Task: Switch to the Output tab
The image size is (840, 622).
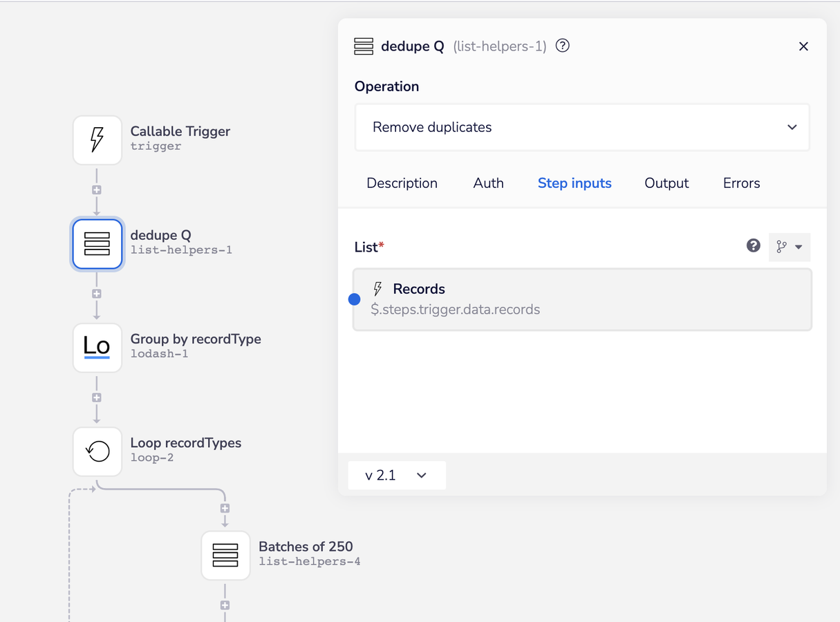Action: (666, 183)
